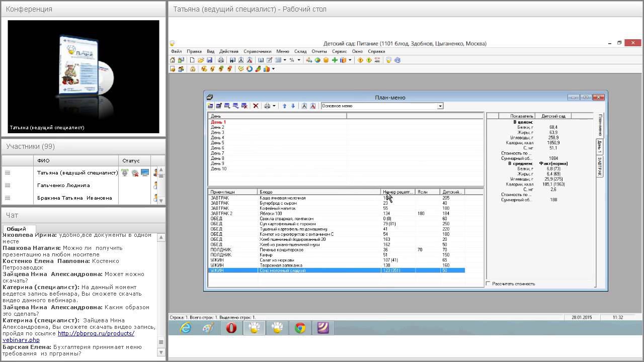
Task: Click the green plus icon in main toolbar
Action: [335, 60]
